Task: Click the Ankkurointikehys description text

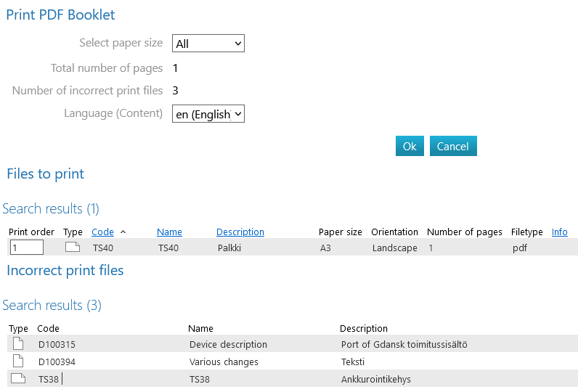Action: coord(375,379)
